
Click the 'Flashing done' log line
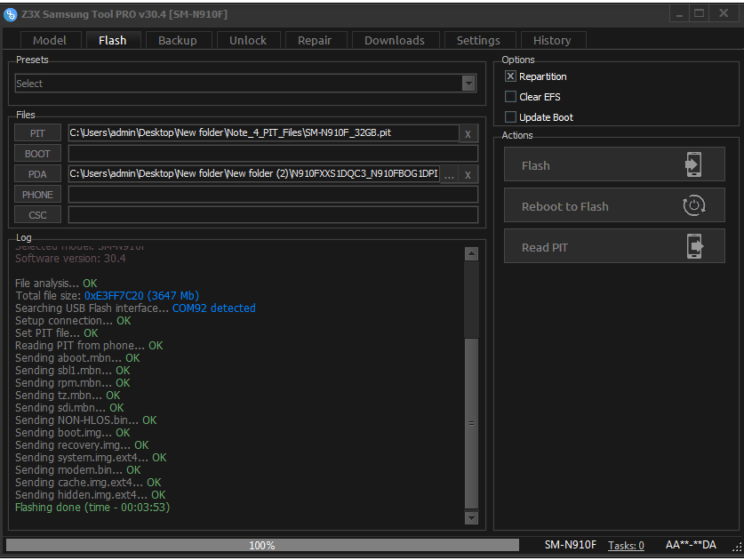[92, 508]
